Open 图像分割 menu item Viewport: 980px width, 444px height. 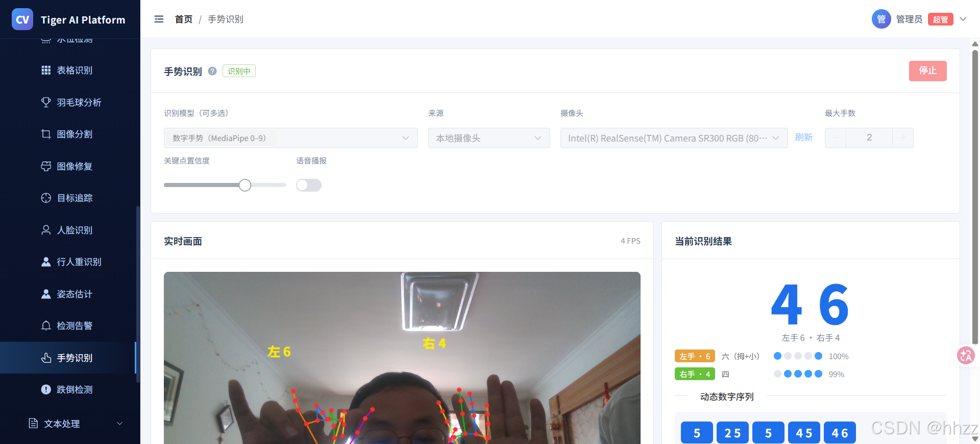click(70, 134)
